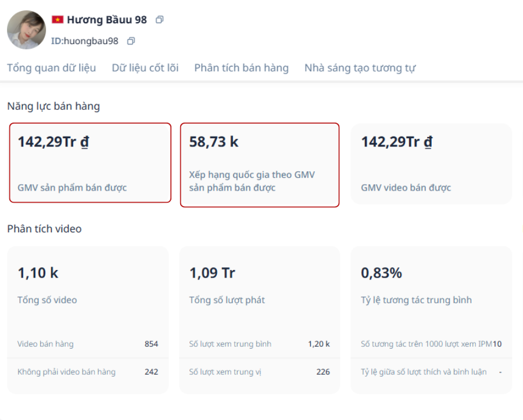The image size is (523, 420).
Task: Click Số tương tác trên 1000 lượt xem row
Action: tap(430, 344)
